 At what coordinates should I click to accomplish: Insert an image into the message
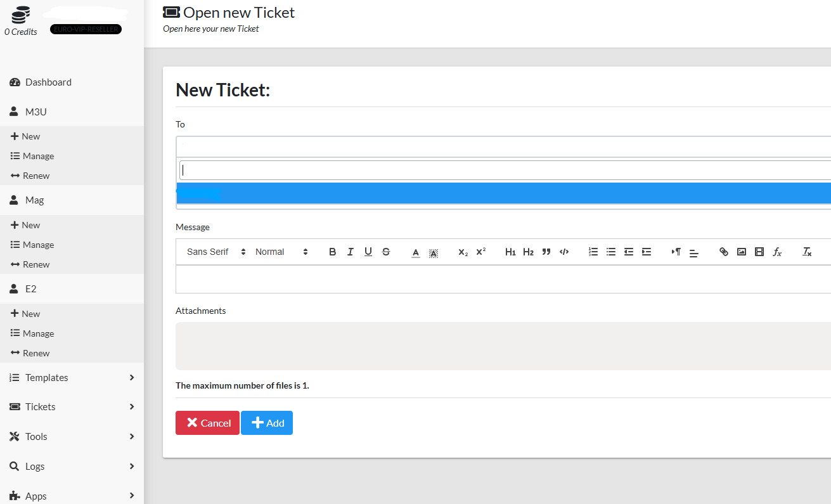(741, 252)
